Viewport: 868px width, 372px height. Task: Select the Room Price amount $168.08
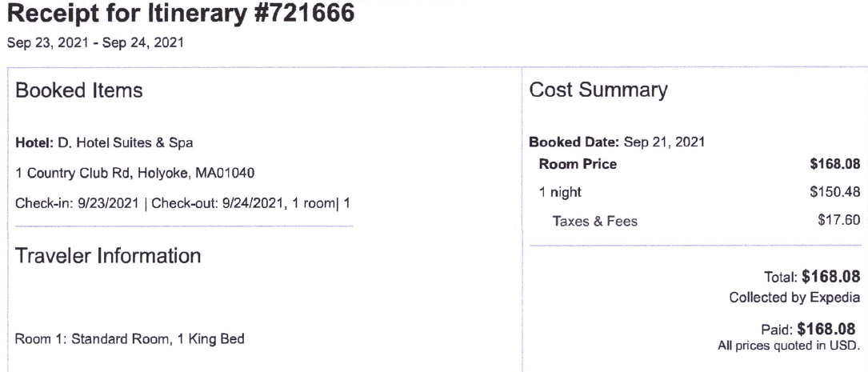click(834, 164)
